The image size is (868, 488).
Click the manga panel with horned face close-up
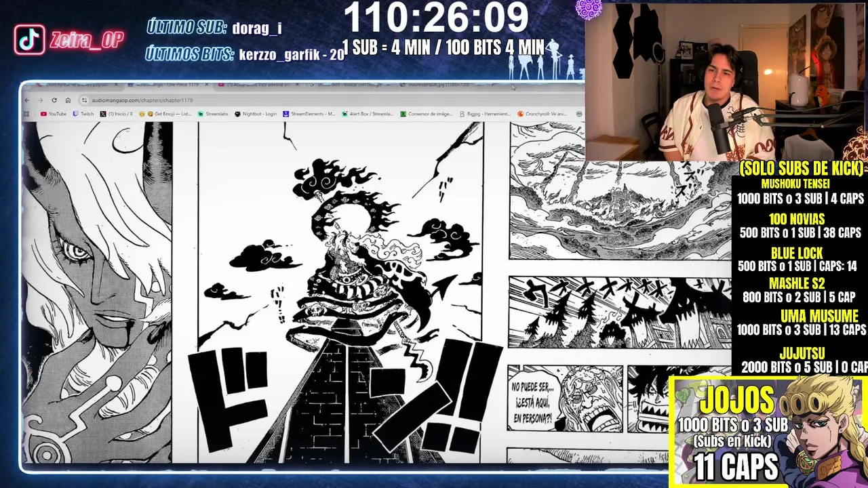pos(97,292)
